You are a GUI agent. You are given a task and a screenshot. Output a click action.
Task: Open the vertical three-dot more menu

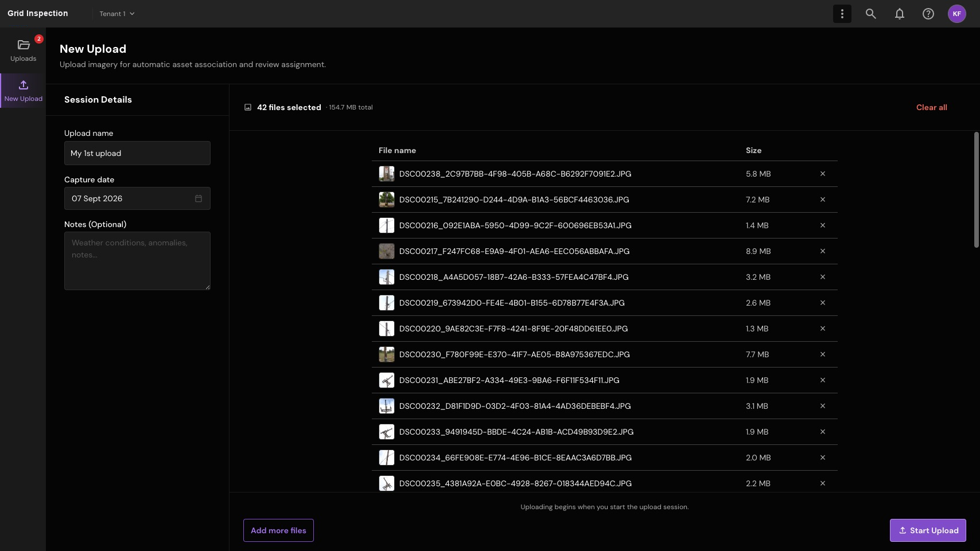(x=842, y=14)
